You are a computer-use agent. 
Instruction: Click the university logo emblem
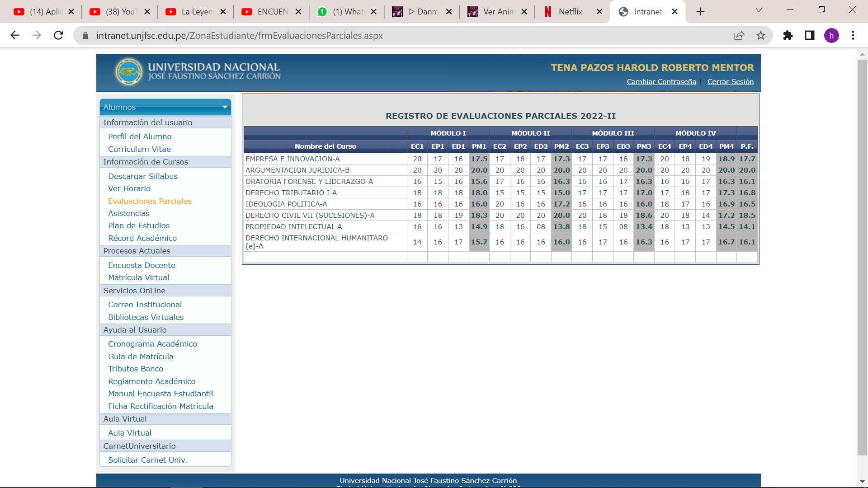click(x=128, y=71)
